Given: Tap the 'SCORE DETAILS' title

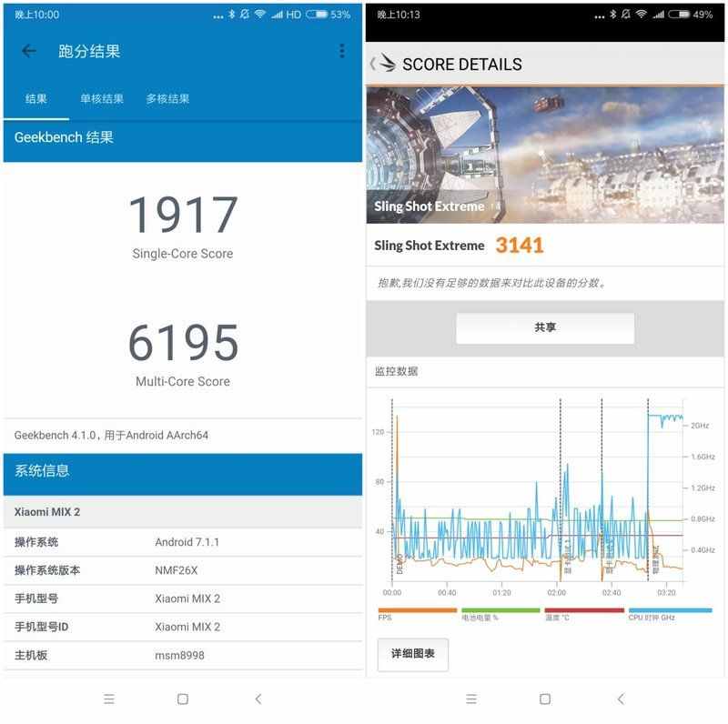Looking at the screenshot, I should click(x=462, y=65).
